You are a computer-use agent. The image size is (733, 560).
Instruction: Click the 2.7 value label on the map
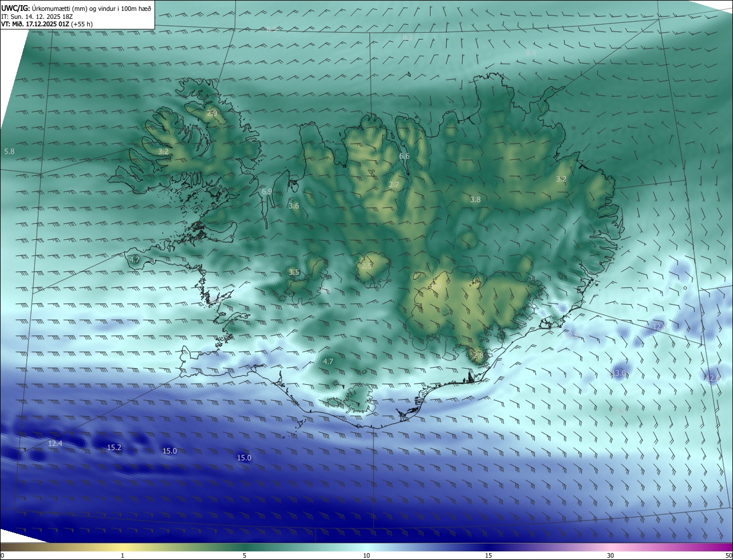[394, 184]
